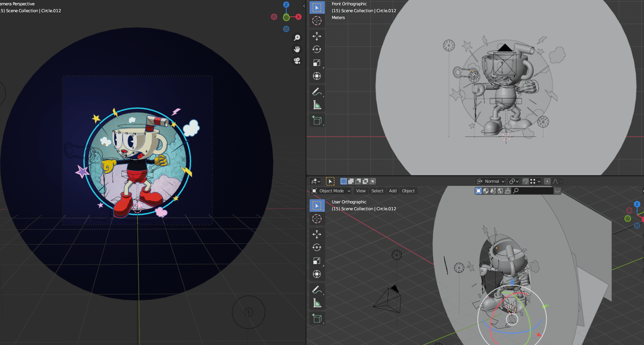Viewport: 644px width, 345px height.
Task: Pick the Annotate tool in Front Orthographic viewport
Action: [317, 92]
